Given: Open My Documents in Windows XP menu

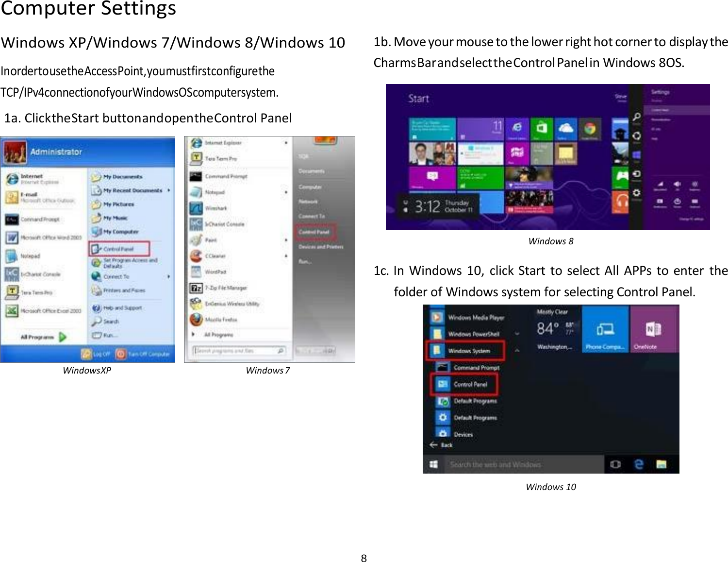Looking at the screenshot, I should click(116, 177).
